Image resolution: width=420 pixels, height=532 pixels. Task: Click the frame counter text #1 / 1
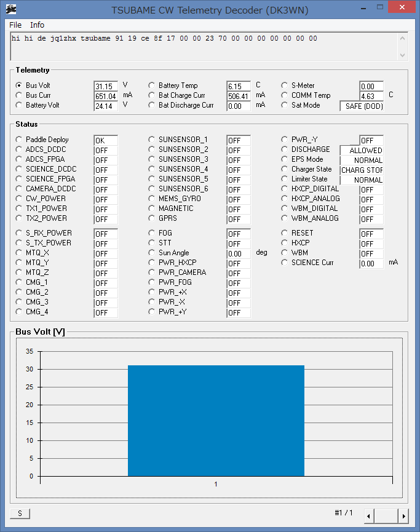pos(344,513)
